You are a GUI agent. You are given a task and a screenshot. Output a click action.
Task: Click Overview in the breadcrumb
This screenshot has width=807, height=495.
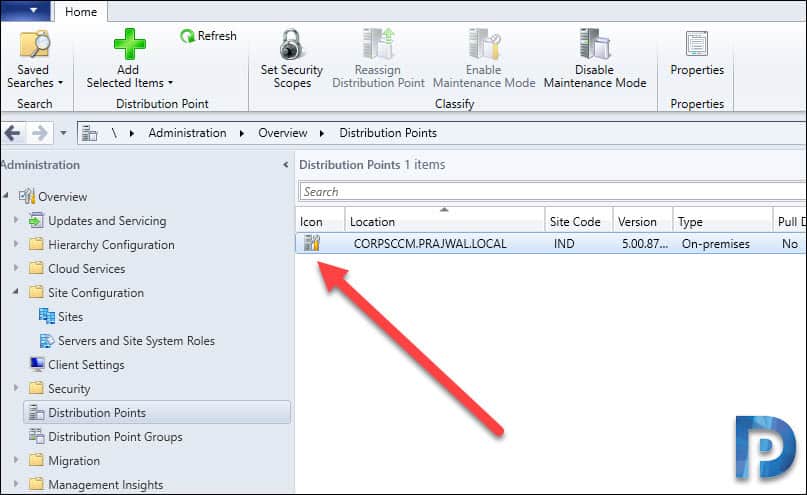(283, 133)
